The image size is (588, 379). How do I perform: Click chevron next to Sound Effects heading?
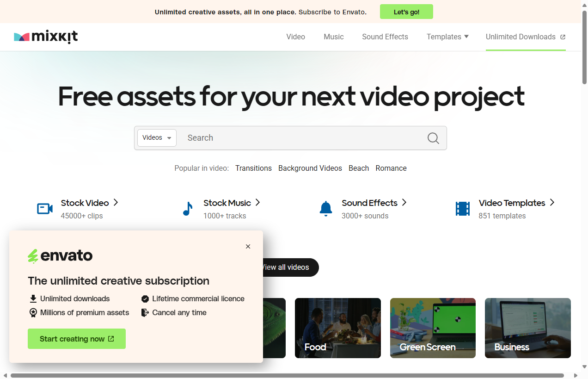click(x=404, y=203)
